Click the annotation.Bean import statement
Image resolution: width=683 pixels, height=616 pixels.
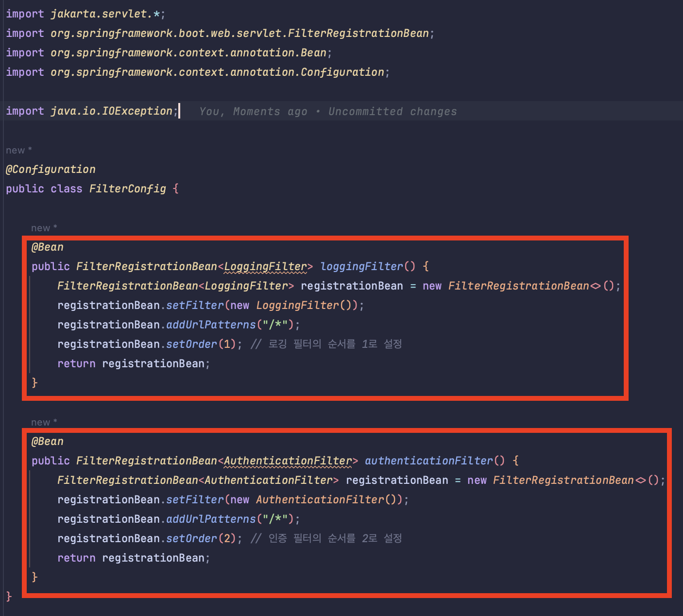(x=169, y=53)
